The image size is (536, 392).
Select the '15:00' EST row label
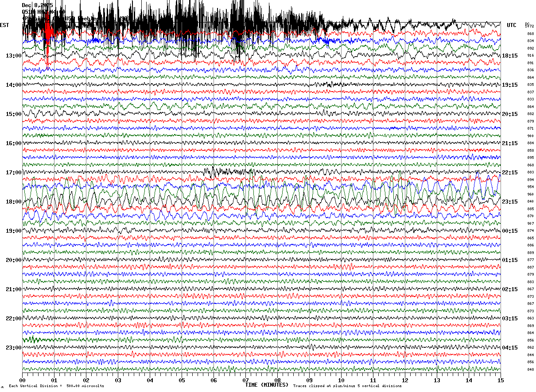pyautogui.click(x=14, y=114)
